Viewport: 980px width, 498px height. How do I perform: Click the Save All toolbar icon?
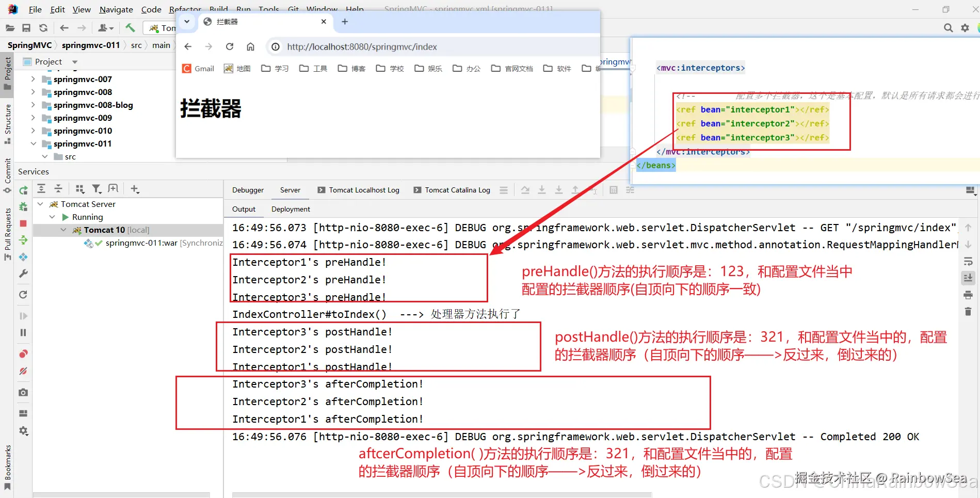pyautogui.click(x=26, y=28)
